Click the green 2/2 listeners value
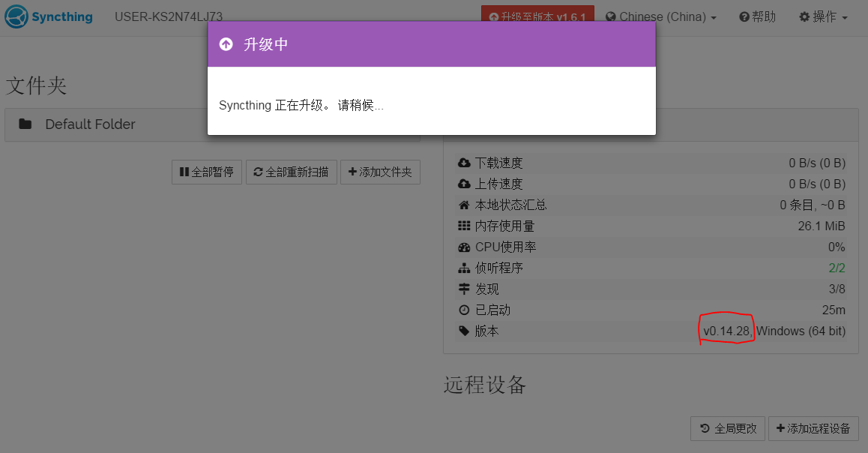Screen dimensions: 868x453 837,268
